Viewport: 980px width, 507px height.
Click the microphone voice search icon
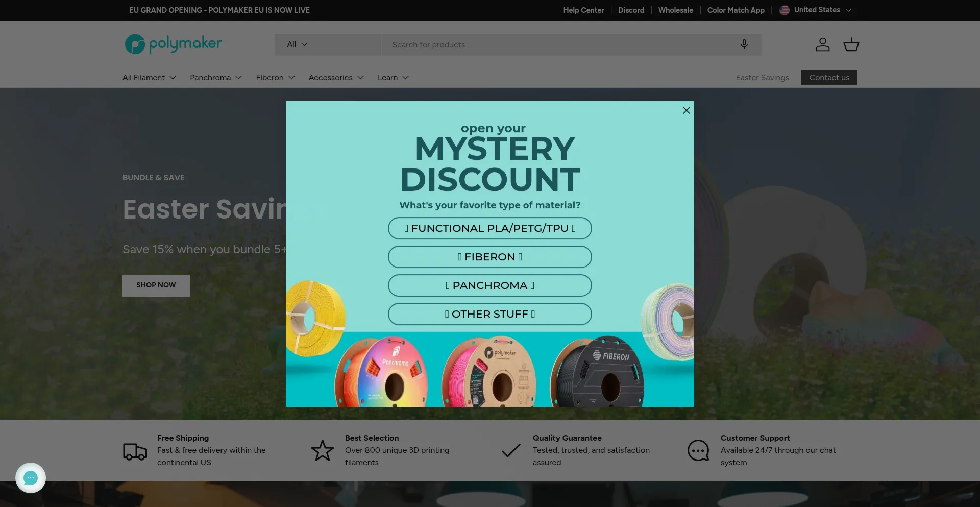pyautogui.click(x=744, y=44)
